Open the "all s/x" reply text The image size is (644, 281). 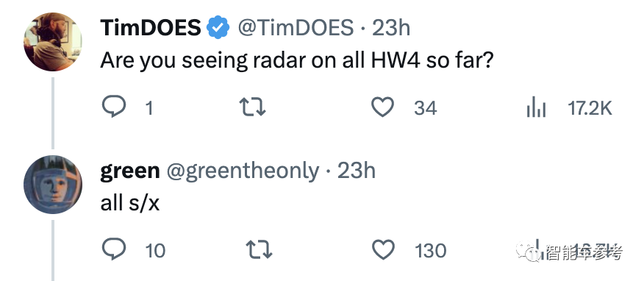point(130,203)
